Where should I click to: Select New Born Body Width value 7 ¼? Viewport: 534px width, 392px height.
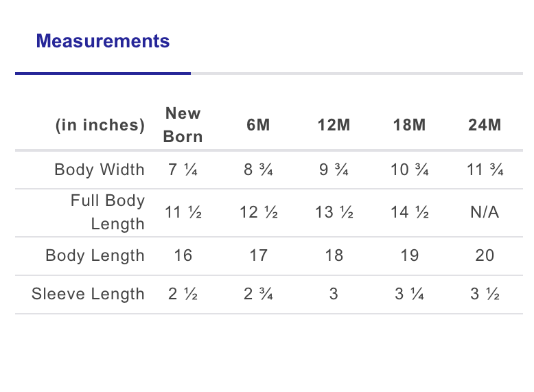(183, 170)
